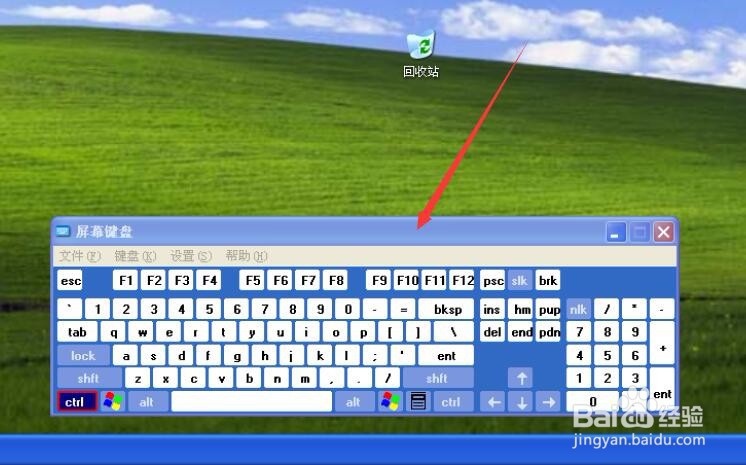The width and height of the screenshot is (746, 465).
Task: Click the left bracket [ key
Action: [x=390, y=332]
